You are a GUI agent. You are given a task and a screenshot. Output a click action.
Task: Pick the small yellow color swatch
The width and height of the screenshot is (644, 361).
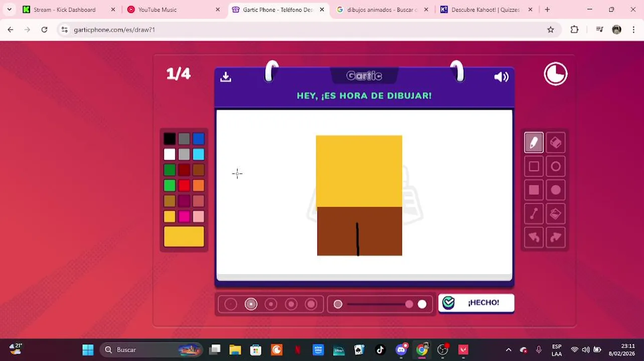click(170, 217)
